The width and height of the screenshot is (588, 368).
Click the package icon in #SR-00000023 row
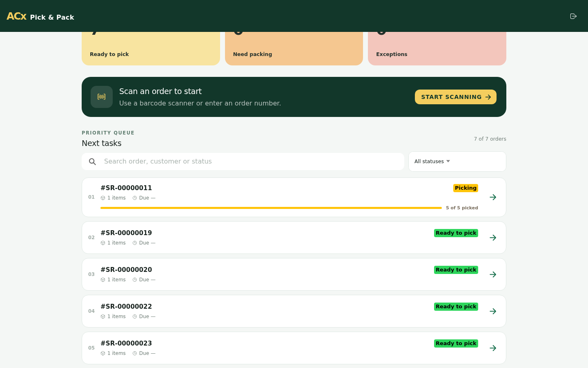tap(103, 353)
